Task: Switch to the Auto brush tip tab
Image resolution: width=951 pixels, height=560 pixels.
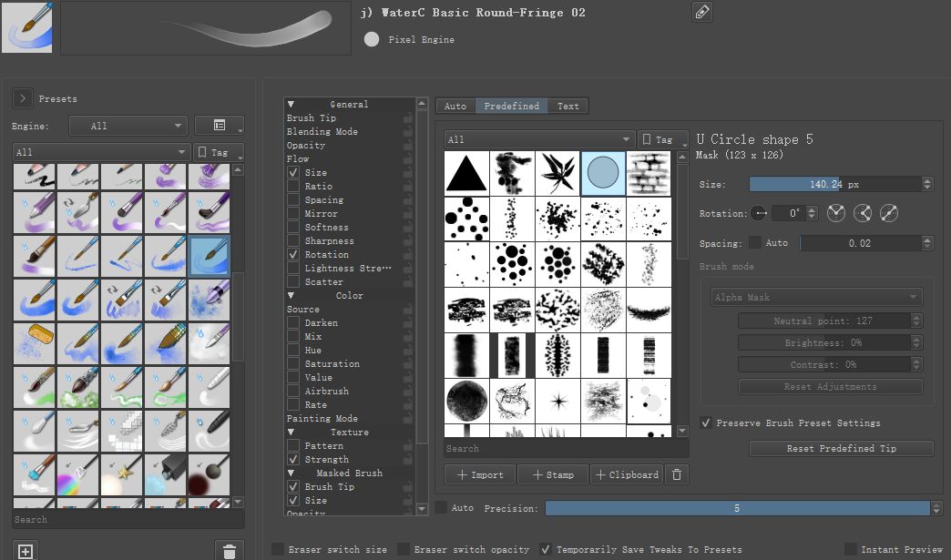Action: (x=455, y=106)
